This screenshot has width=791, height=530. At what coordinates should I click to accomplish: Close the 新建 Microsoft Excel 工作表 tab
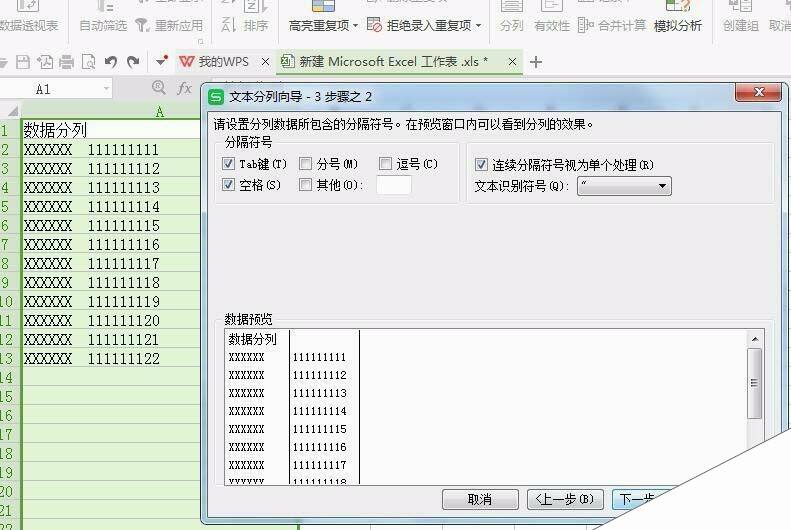pyautogui.click(x=512, y=62)
